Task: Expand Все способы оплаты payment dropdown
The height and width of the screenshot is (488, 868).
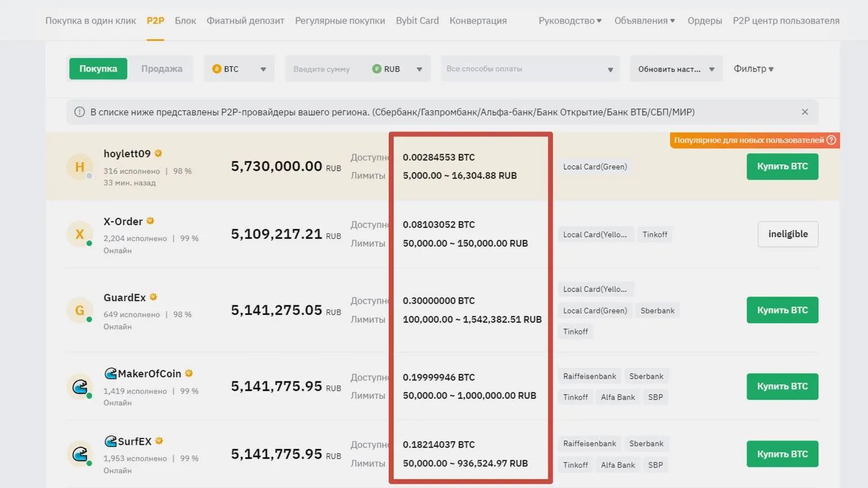Action: pyautogui.click(x=529, y=69)
